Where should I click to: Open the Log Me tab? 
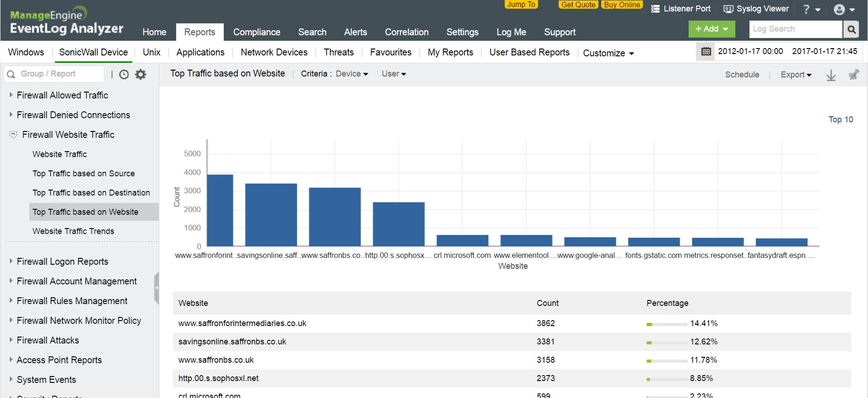pos(511,32)
